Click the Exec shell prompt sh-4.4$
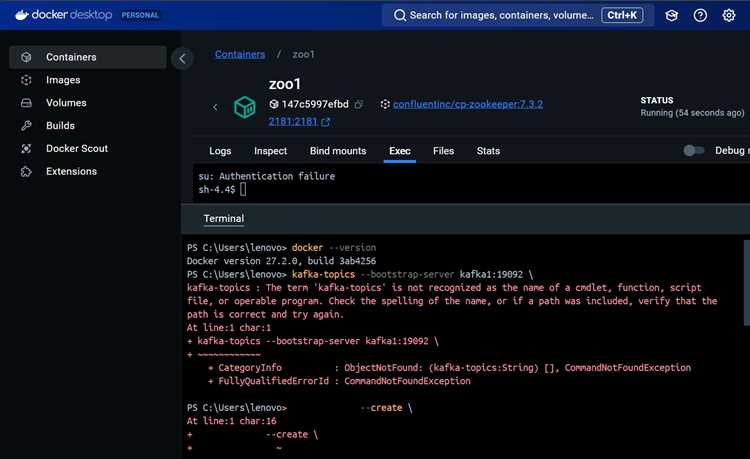 click(217, 190)
